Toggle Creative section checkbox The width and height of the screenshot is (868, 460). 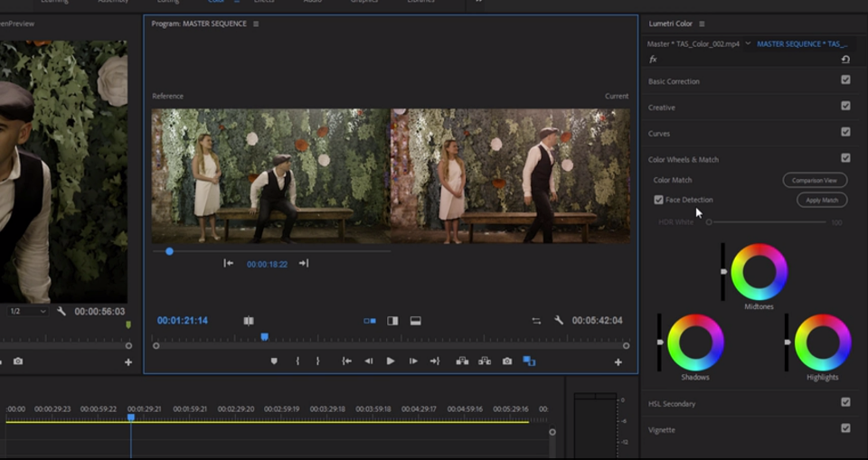tap(845, 106)
